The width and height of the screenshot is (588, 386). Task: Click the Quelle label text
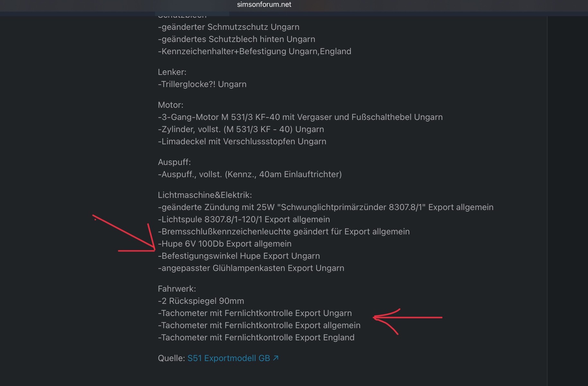click(x=171, y=358)
